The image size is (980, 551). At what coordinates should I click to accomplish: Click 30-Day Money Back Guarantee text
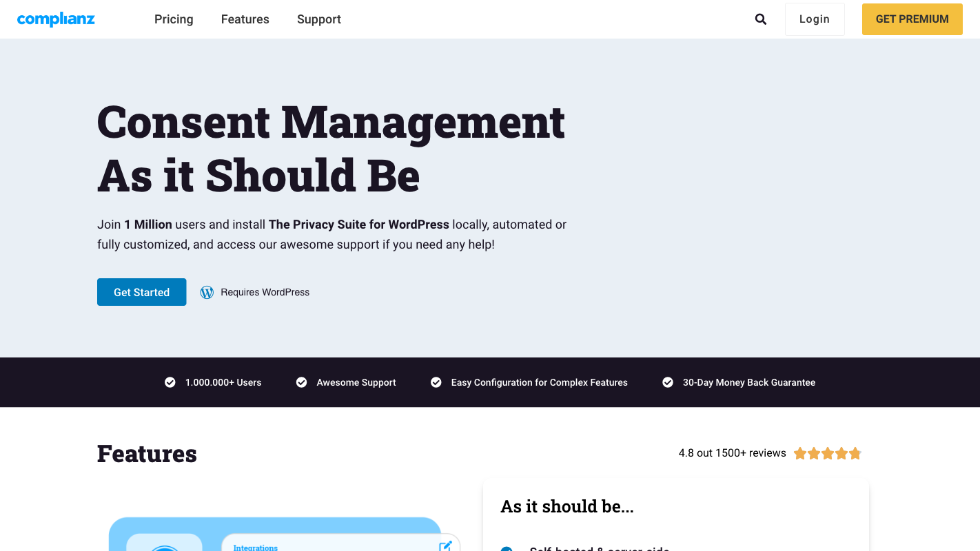[x=749, y=382]
